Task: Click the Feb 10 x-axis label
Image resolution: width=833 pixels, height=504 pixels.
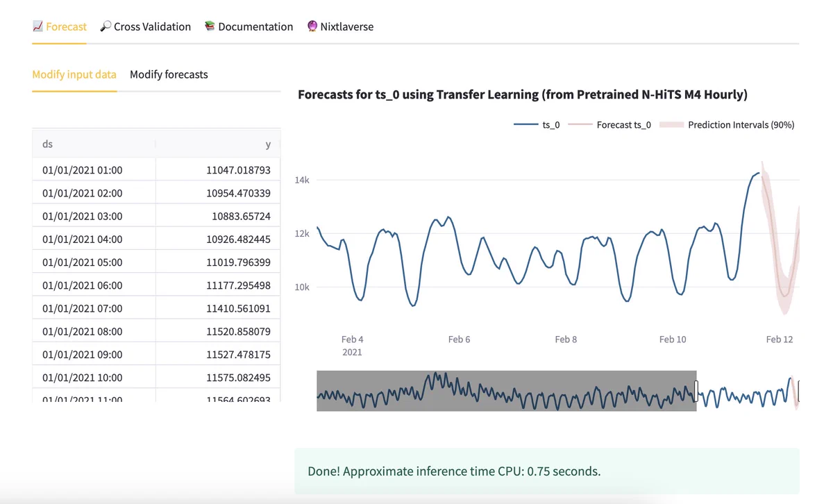Action: pos(673,339)
